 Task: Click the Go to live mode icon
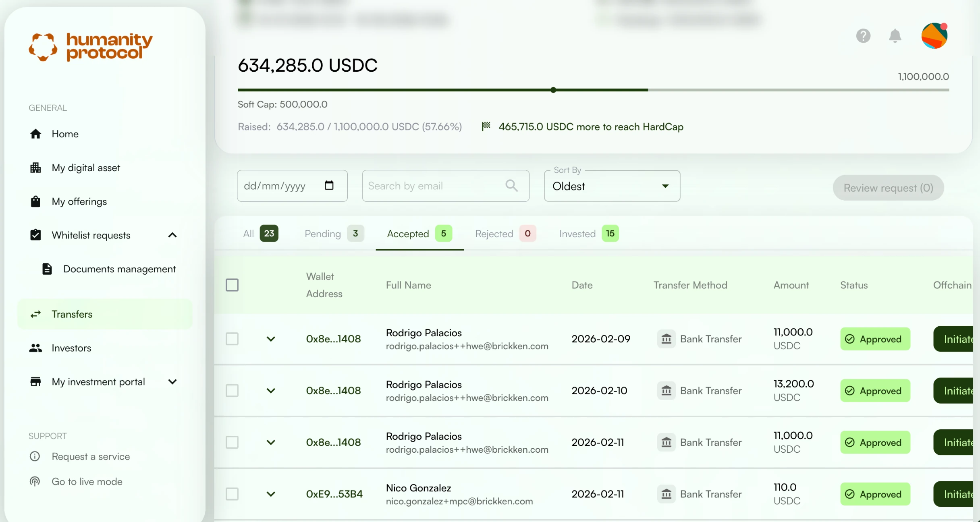[x=35, y=481]
